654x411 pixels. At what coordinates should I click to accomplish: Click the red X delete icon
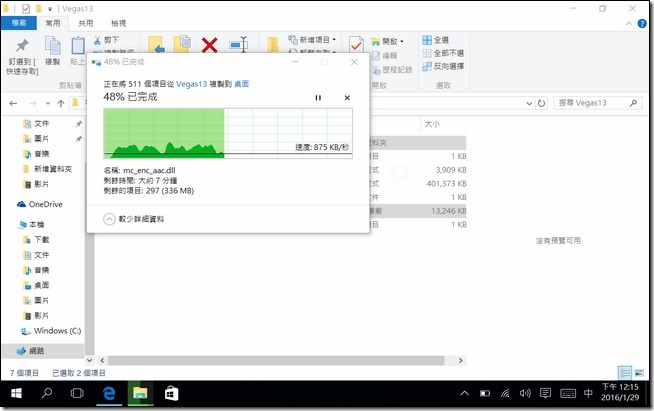click(209, 45)
